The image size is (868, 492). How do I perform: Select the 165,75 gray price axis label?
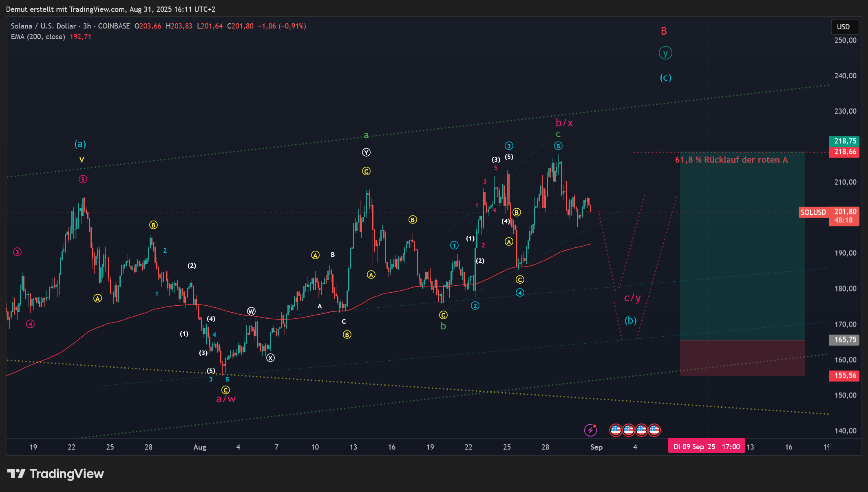[845, 340]
